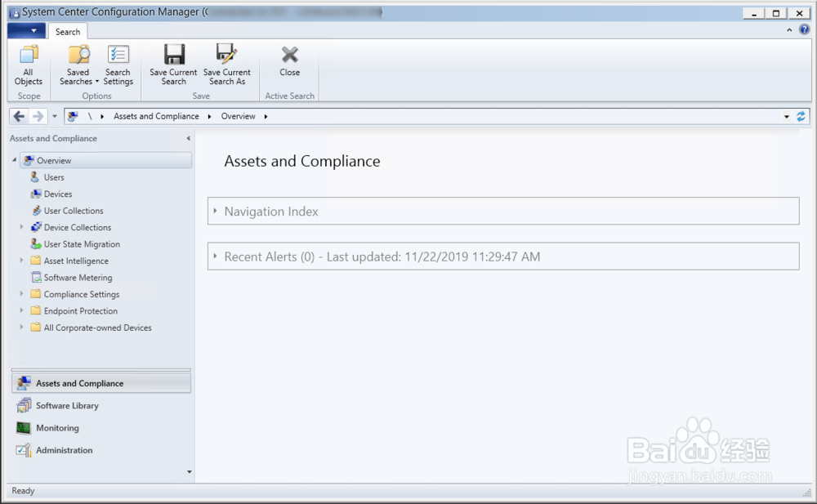Click the All Objects scope icon
This screenshot has width=817, height=504.
29,54
